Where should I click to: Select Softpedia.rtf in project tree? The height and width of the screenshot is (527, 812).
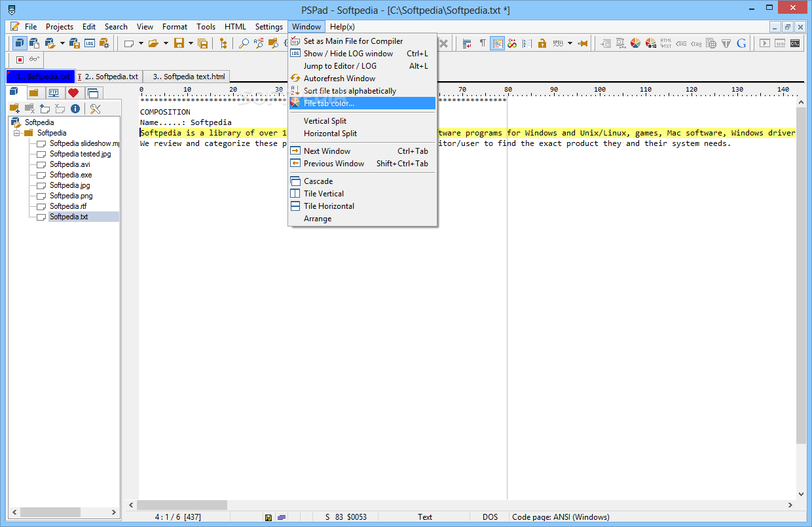(x=68, y=206)
